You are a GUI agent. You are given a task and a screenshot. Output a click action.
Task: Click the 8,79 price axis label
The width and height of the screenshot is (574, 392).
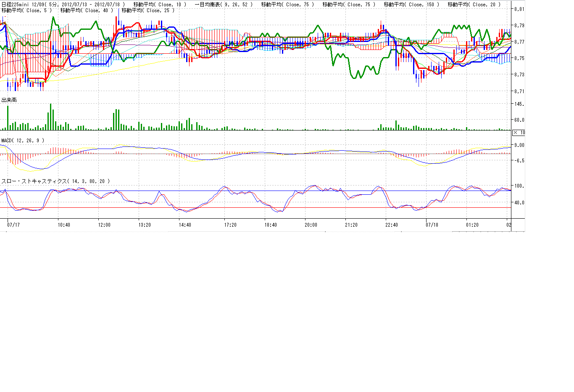(519, 26)
